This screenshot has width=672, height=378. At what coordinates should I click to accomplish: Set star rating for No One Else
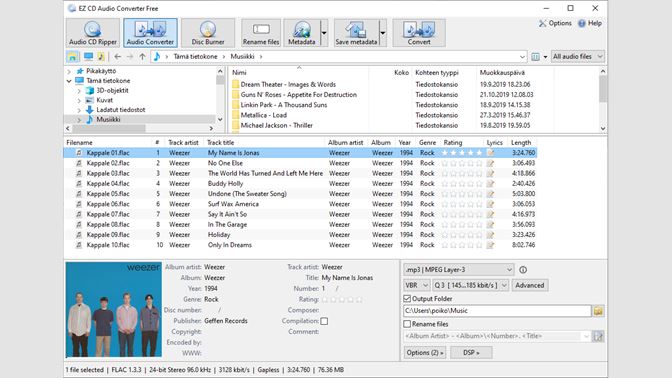462,163
